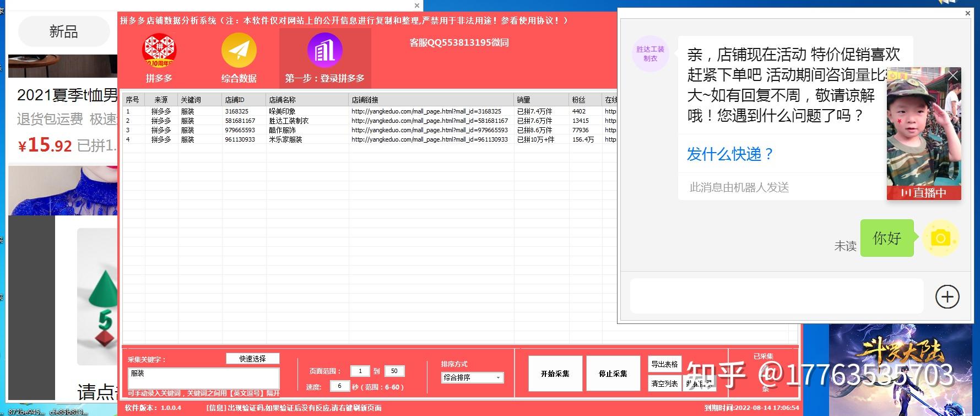Click the 斗罗大陆 game ad thumbnail
The image size is (980, 416).
click(900, 370)
